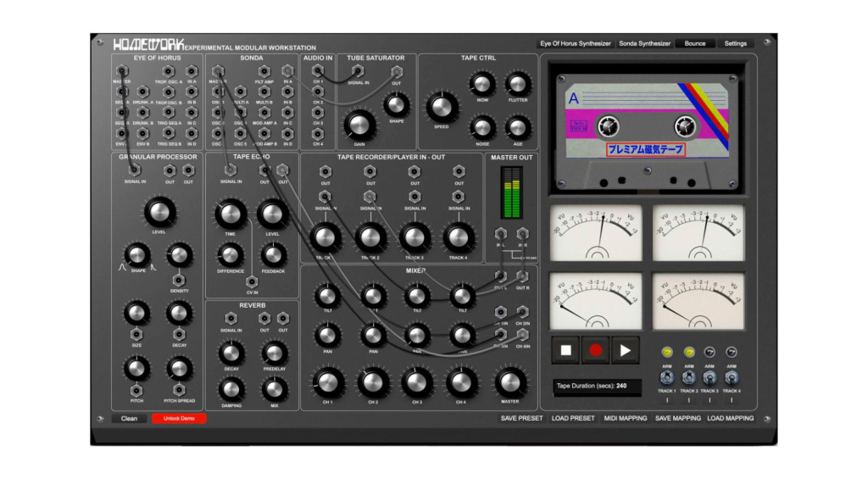Click the Mixer MASTER knob
This screenshot has height=479, width=868.
click(509, 382)
